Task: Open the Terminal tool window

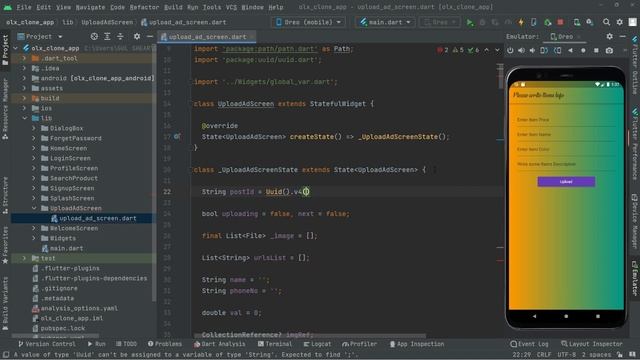Action: click(275, 344)
